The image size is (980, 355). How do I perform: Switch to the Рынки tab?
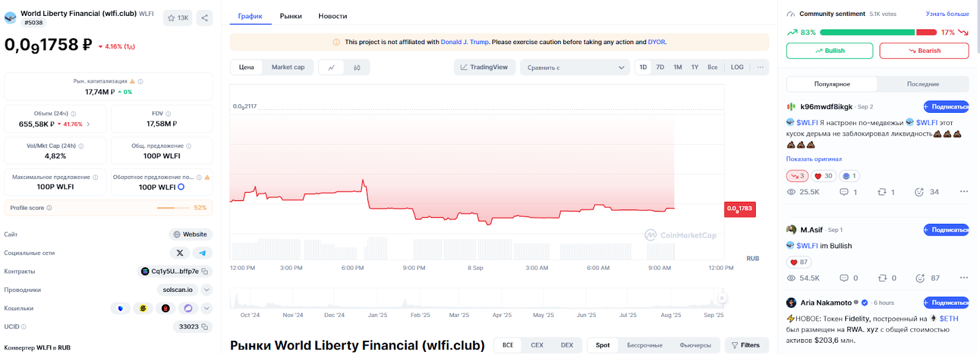[x=291, y=16]
